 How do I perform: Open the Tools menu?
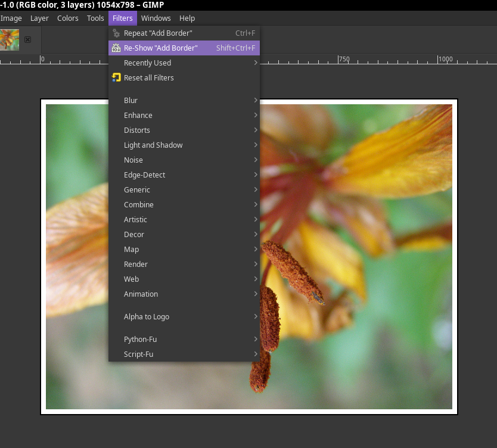95,18
